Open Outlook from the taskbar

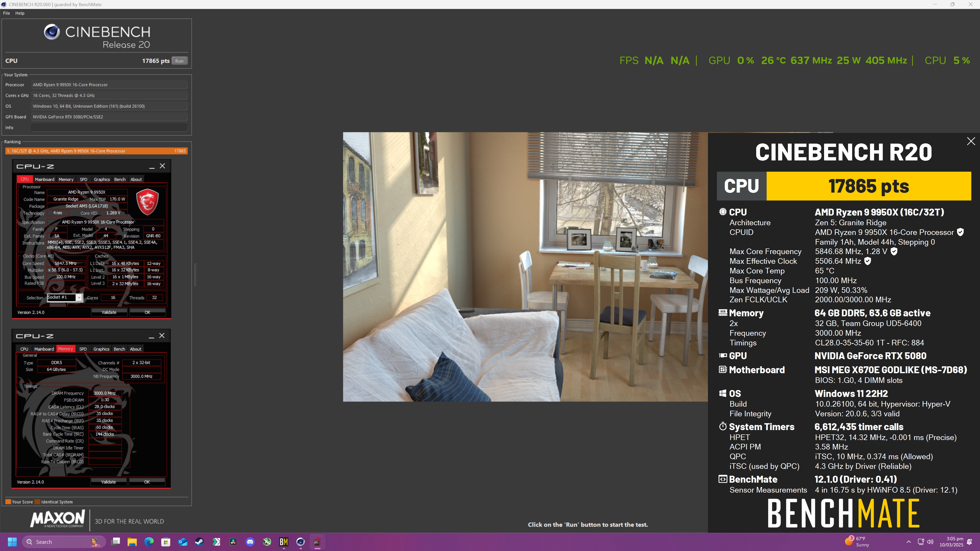183,542
